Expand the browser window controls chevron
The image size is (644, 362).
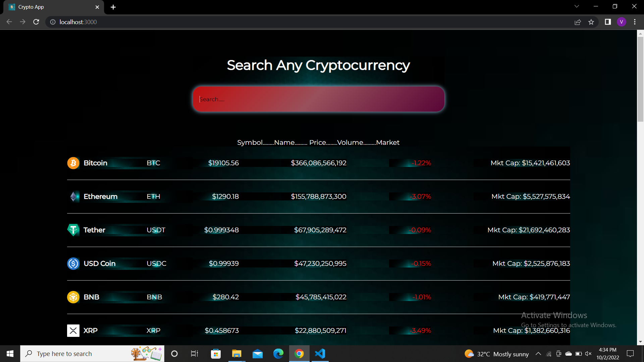click(x=576, y=6)
